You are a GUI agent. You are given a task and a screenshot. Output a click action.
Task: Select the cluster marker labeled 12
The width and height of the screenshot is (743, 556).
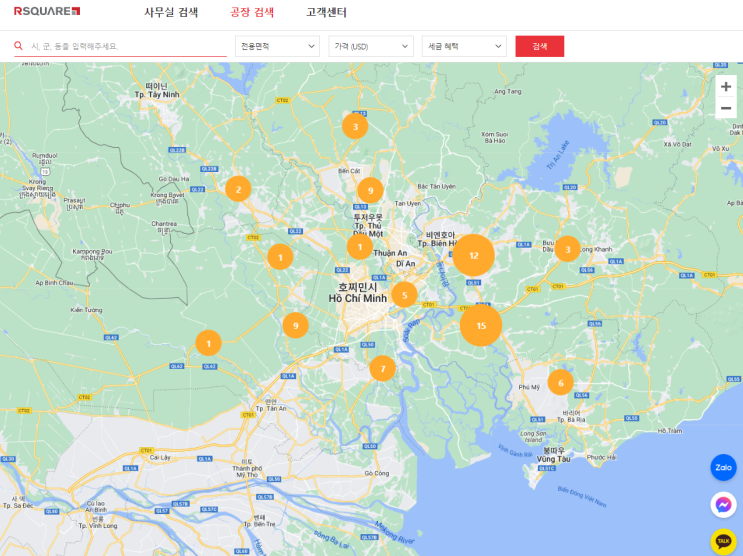(473, 255)
